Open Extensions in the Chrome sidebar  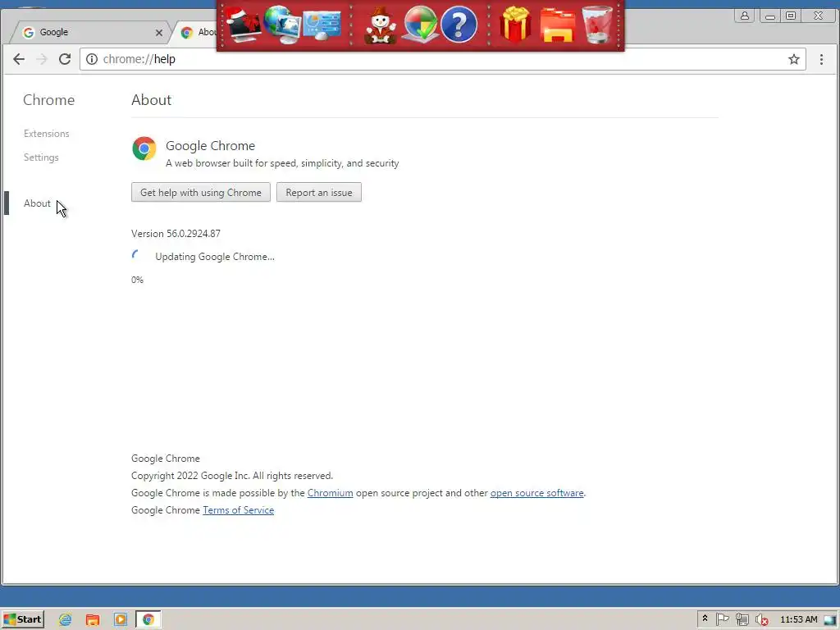point(46,134)
